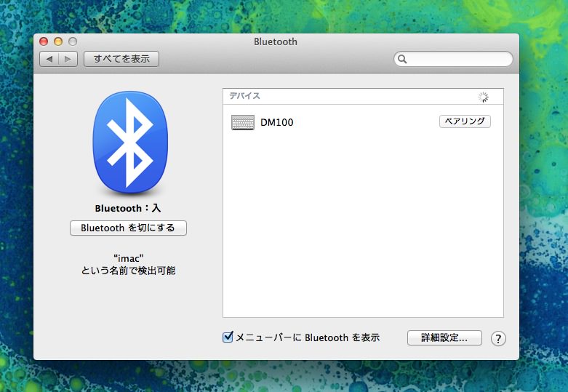Pair the DM100 via ペアリング button
568x392 pixels.
[x=465, y=121]
